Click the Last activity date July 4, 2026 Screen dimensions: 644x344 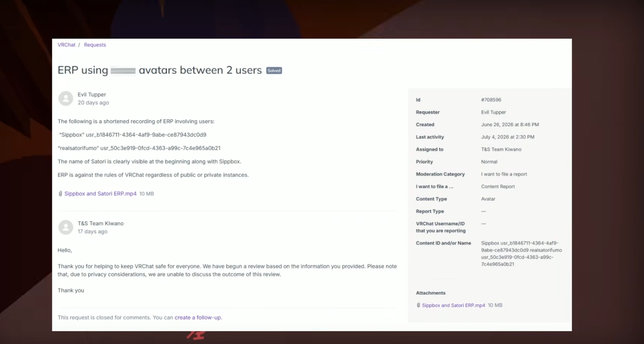click(x=508, y=137)
